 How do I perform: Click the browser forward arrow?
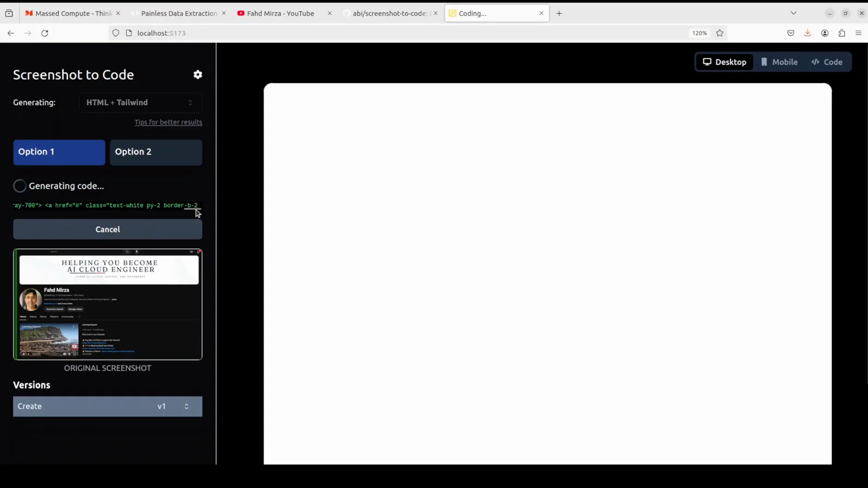coord(28,33)
